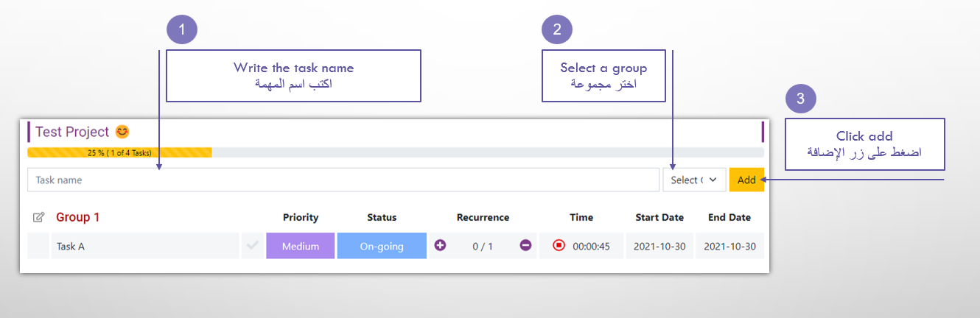Stop the Task A timer
Viewport: 980px width, 318px height.
[x=559, y=246]
